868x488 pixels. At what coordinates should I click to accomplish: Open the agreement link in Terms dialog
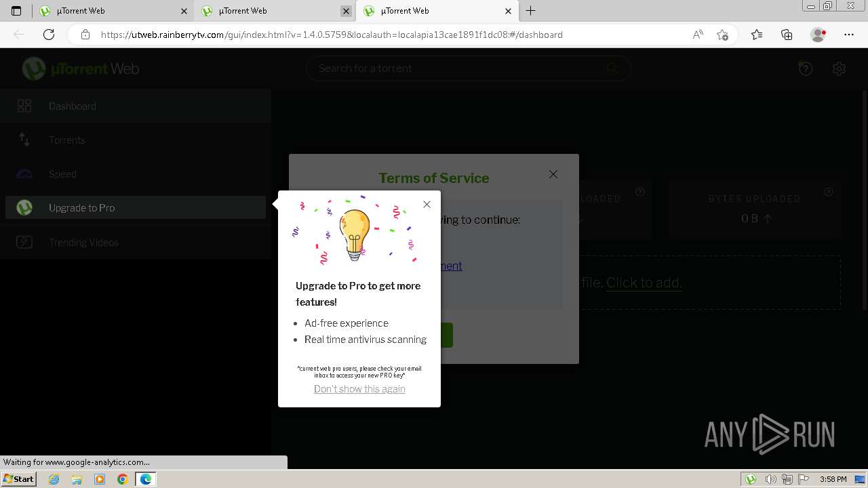pyautogui.click(x=451, y=266)
